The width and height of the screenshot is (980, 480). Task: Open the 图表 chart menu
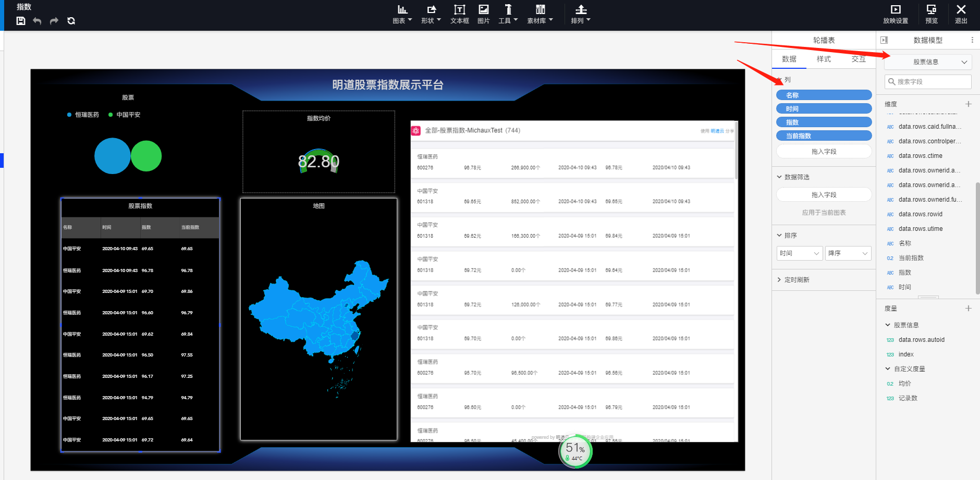point(402,14)
